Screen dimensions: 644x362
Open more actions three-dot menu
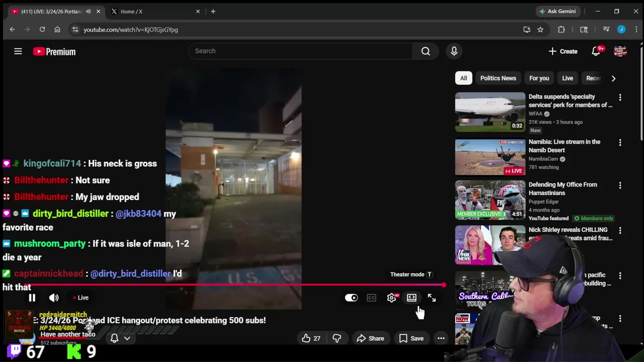point(441,338)
